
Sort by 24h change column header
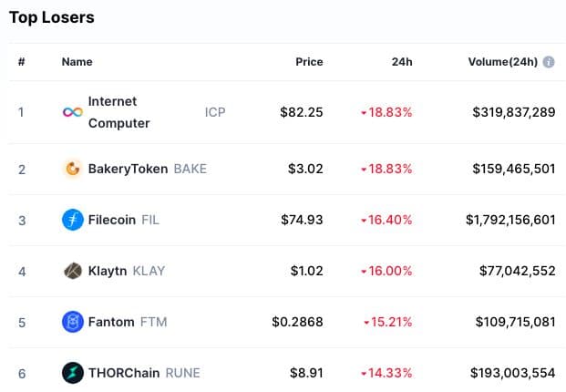(401, 62)
